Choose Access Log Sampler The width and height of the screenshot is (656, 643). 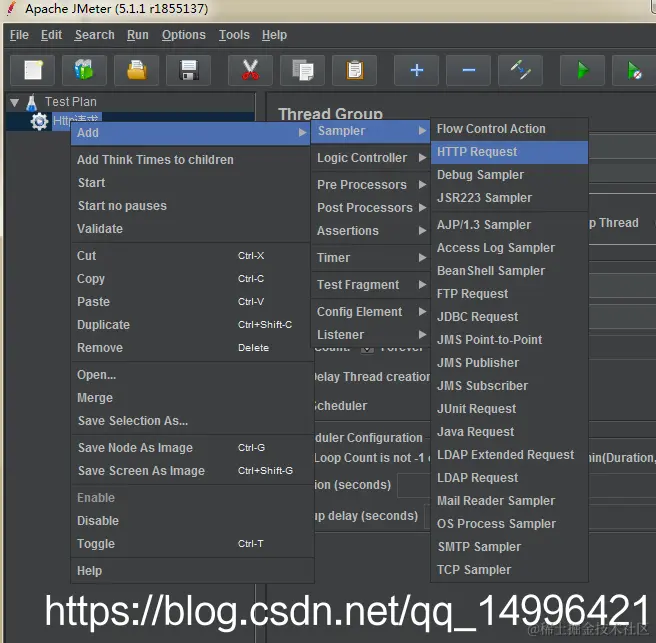coord(509,248)
